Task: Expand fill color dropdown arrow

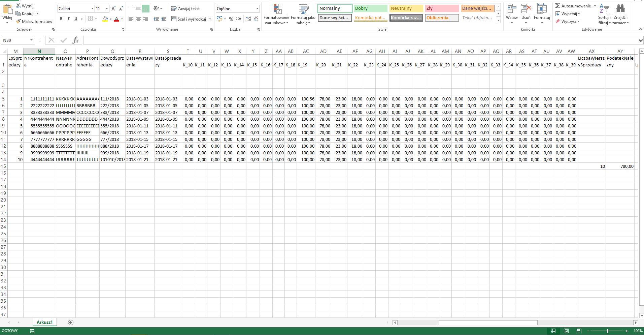Action: pos(110,19)
